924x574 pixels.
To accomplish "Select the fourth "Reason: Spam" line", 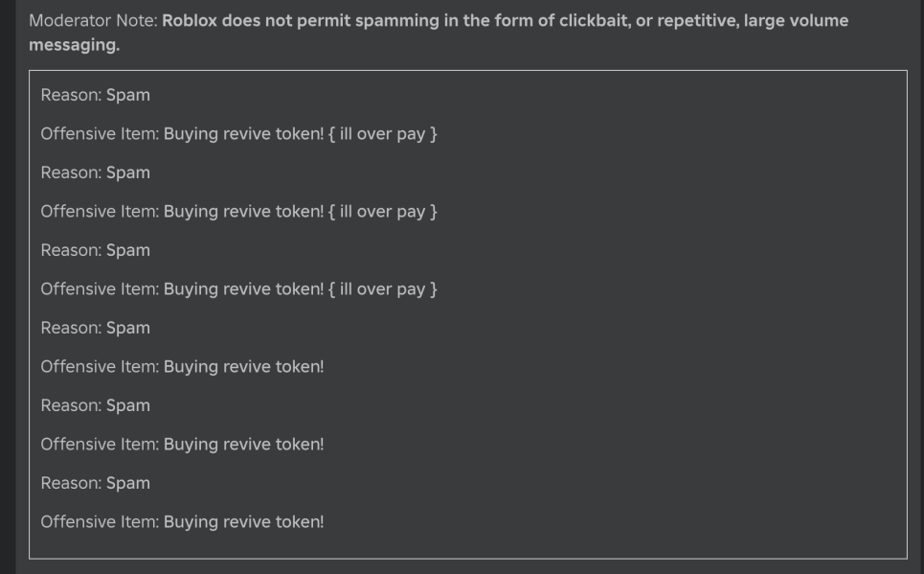I will (95, 329).
